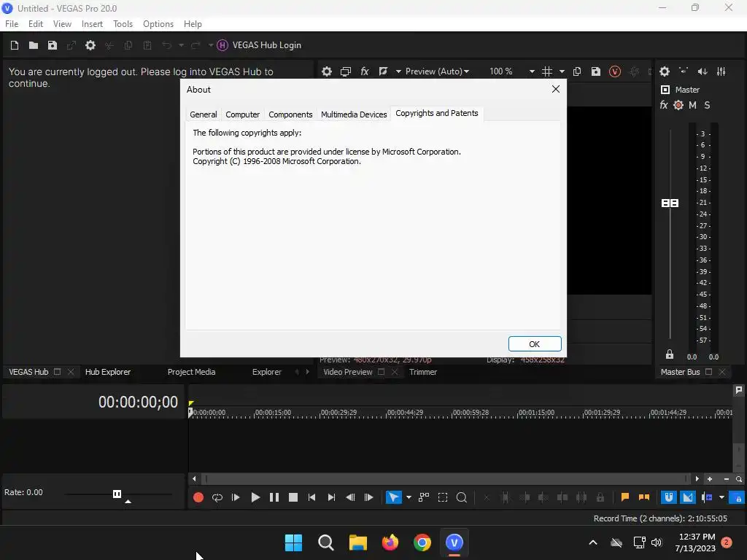
Task: Toggle Loop Playback
Action: coord(217,497)
